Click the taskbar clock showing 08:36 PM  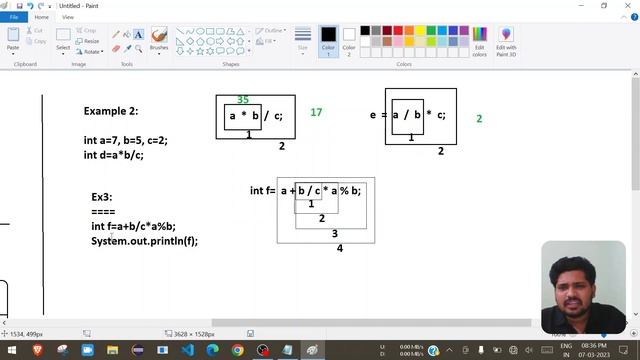coord(594,350)
